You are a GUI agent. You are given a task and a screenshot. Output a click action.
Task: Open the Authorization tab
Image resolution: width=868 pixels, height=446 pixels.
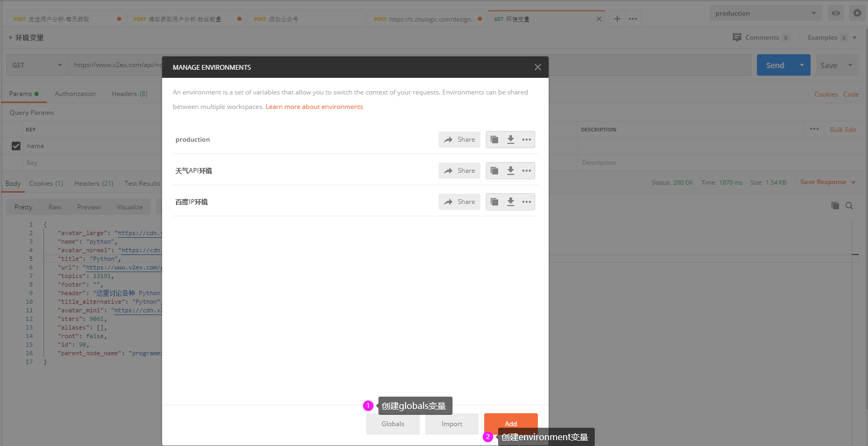coord(75,94)
